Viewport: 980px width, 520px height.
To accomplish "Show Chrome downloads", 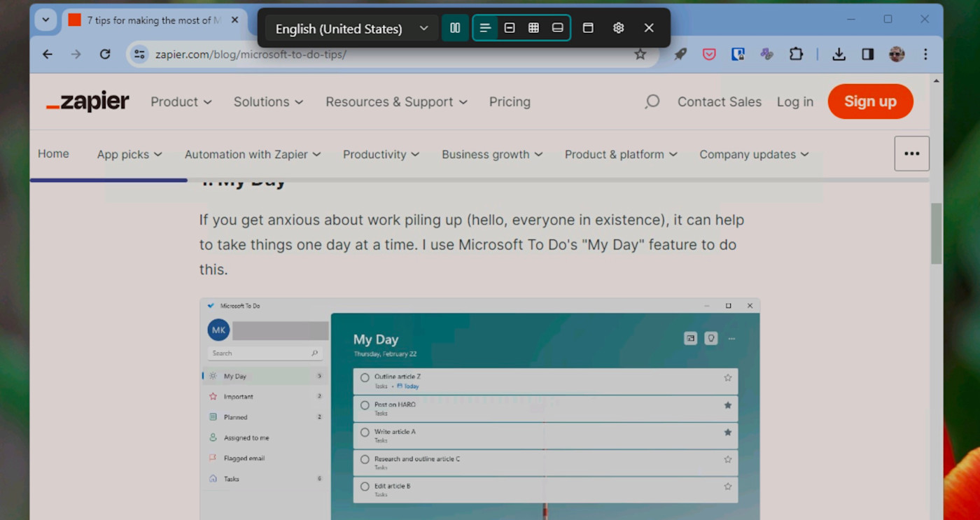I will pyautogui.click(x=839, y=54).
